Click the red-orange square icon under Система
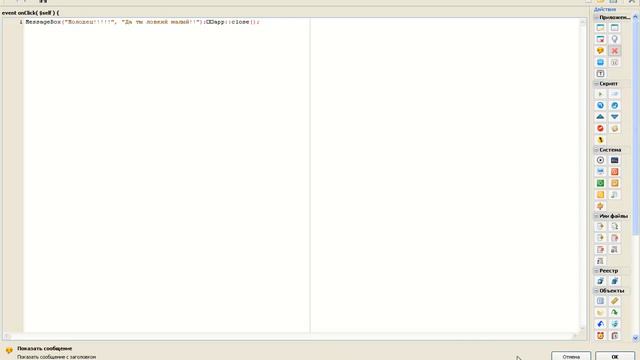 coord(614,171)
